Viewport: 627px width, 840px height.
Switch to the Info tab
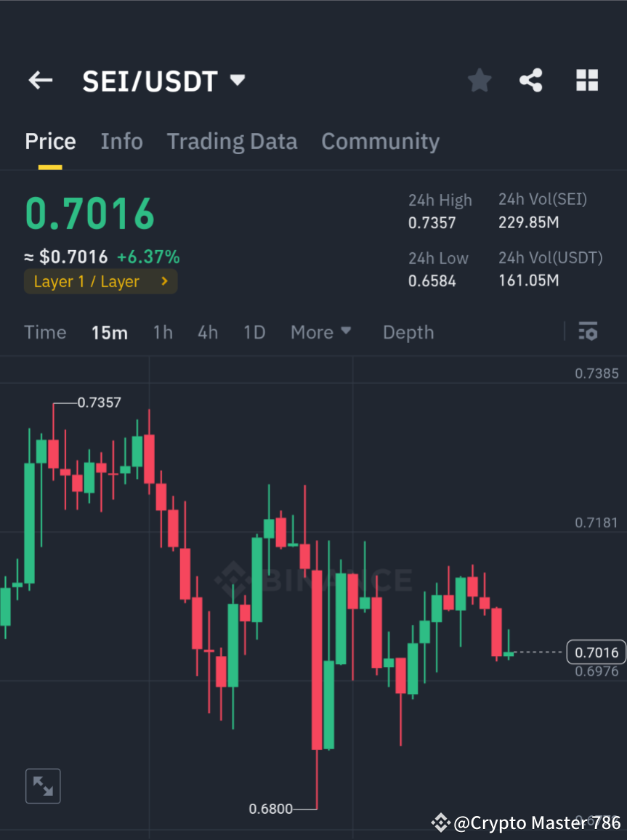(x=121, y=141)
